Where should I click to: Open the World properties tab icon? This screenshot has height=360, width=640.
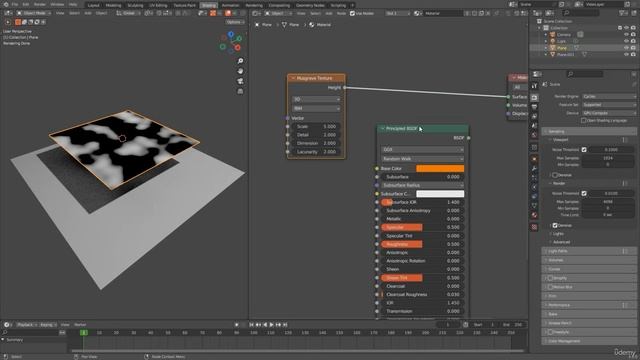click(x=535, y=135)
